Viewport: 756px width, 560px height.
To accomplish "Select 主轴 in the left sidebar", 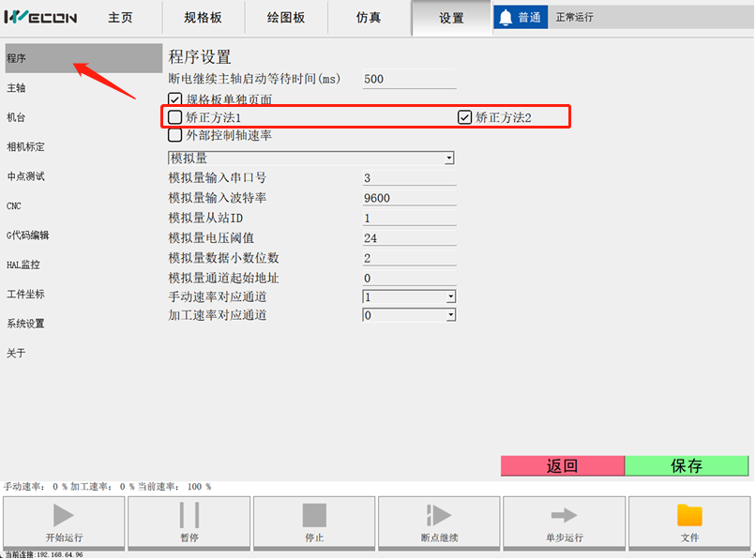I will pyautogui.click(x=17, y=88).
